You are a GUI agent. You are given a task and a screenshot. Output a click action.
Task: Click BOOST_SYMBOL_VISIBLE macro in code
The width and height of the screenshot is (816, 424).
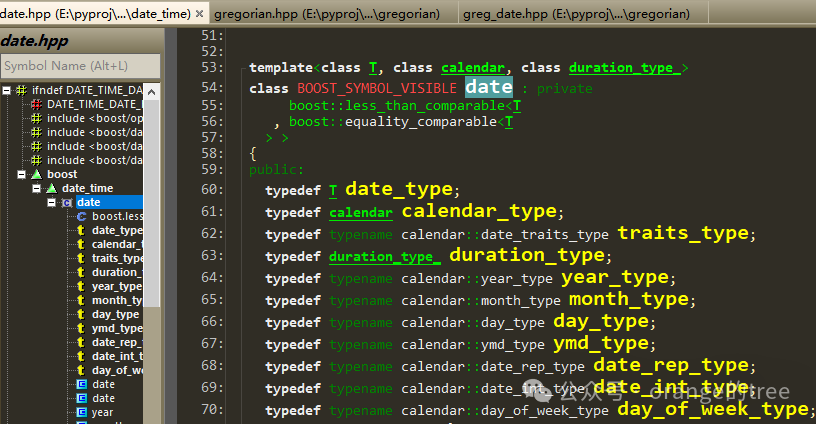pyautogui.click(x=377, y=88)
